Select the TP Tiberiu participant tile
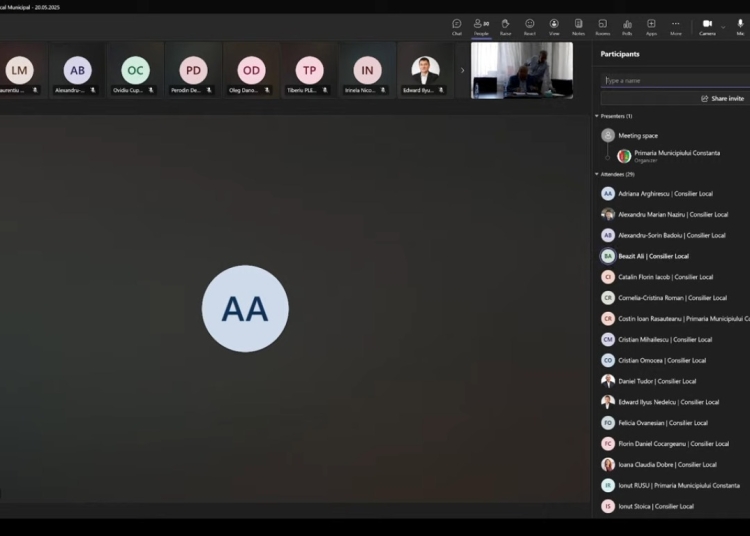Screen dimensions: 750x536 click(309, 70)
